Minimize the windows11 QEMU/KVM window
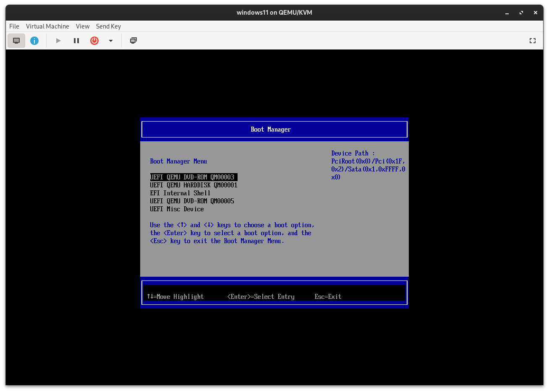Viewport: 549px width, 392px height. 507,13
